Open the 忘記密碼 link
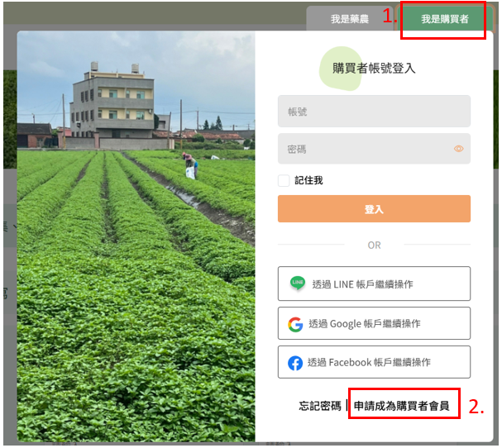 point(320,406)
